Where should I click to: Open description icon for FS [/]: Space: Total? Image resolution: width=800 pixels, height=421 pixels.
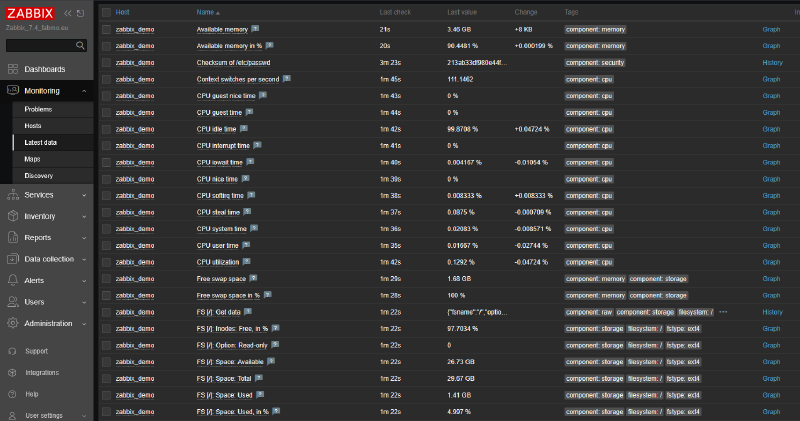(259, 378)
